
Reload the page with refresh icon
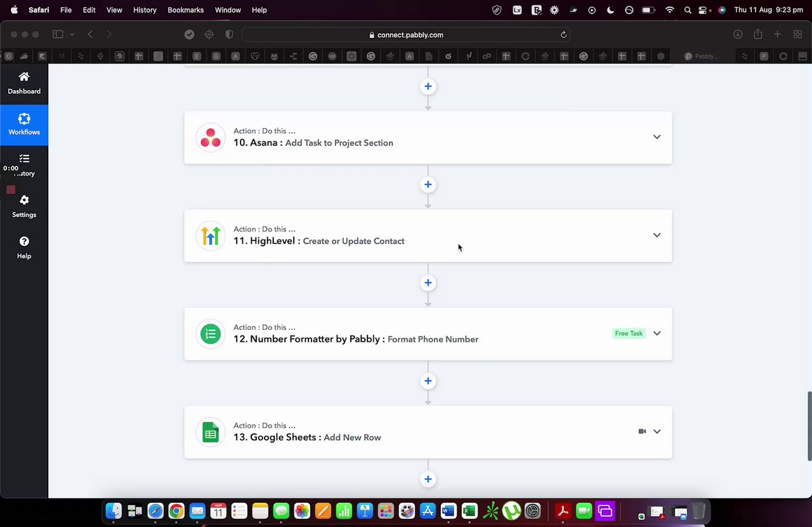pos(563,35)
